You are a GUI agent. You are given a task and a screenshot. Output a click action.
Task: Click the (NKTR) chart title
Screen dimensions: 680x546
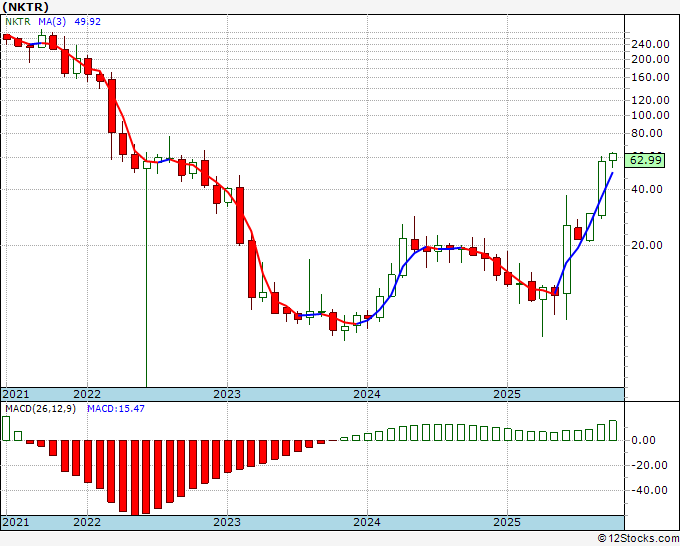pos(25,7)
